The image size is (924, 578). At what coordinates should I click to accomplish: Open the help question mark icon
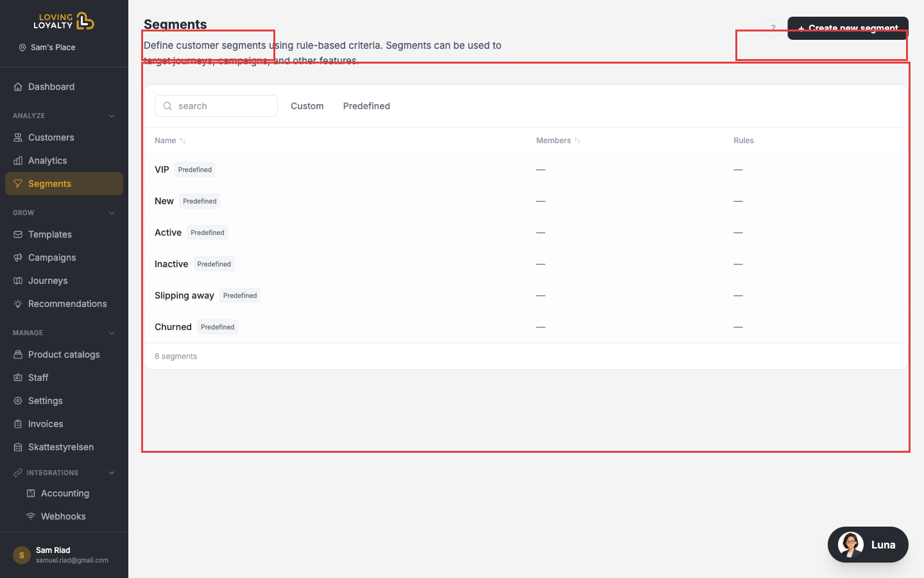(773, 28)
